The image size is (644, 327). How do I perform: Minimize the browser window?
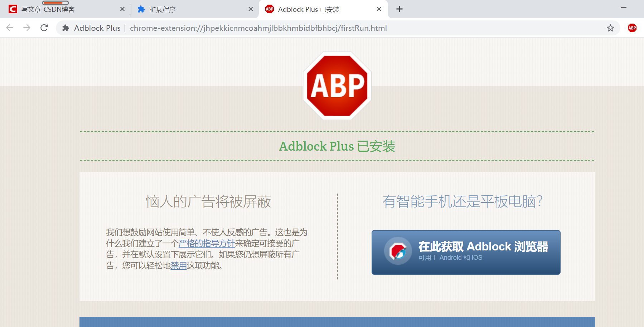coord(624,7)
